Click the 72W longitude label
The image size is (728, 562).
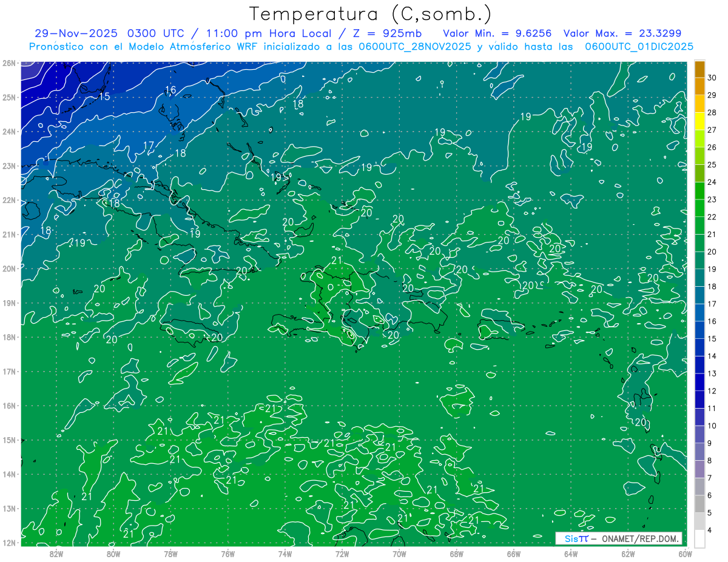coord(342,554)
